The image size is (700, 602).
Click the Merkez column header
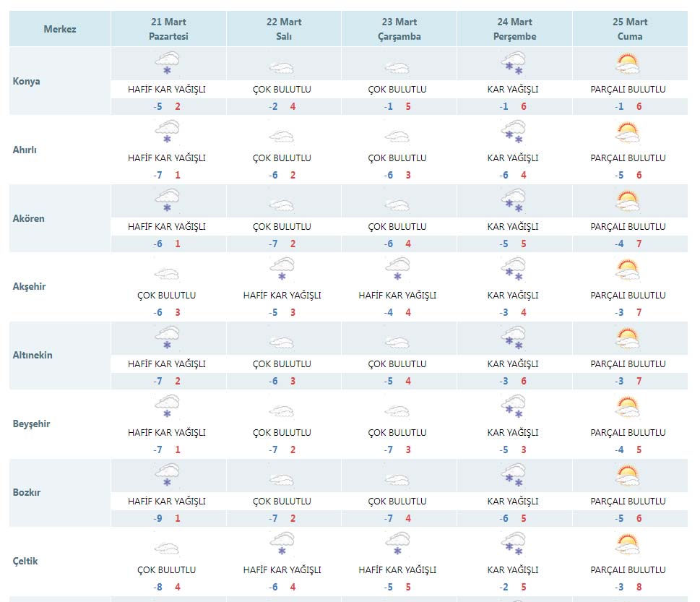(60, 30)
